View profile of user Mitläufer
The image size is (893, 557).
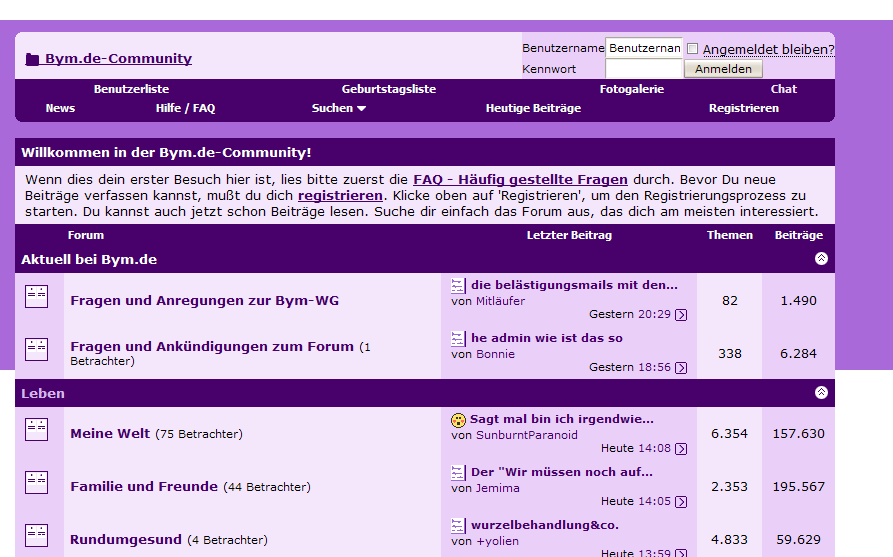[x=500, y=301]
